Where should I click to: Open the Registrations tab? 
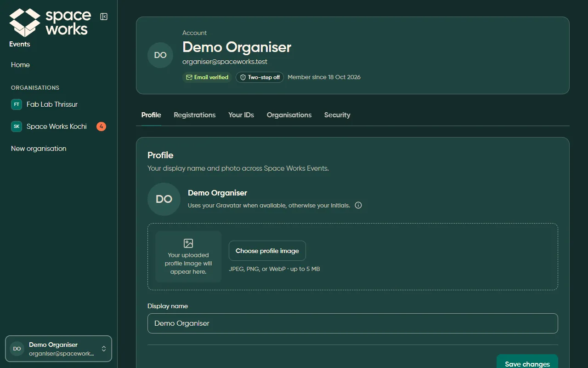click(x=195, y=115)
